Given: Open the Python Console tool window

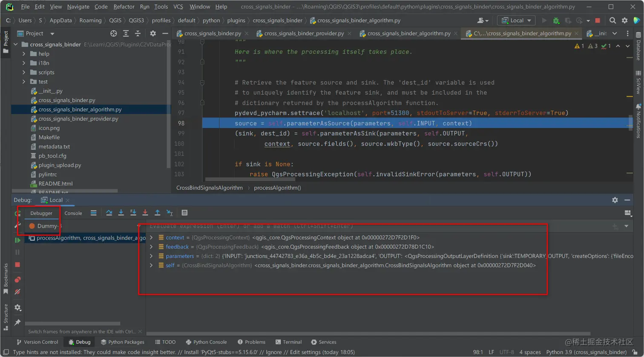Looking at the screenshot, I should (x=207, y=342).
